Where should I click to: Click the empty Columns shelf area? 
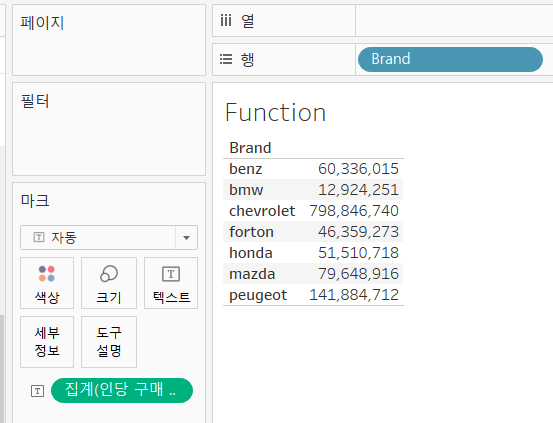tap(454, 20)
